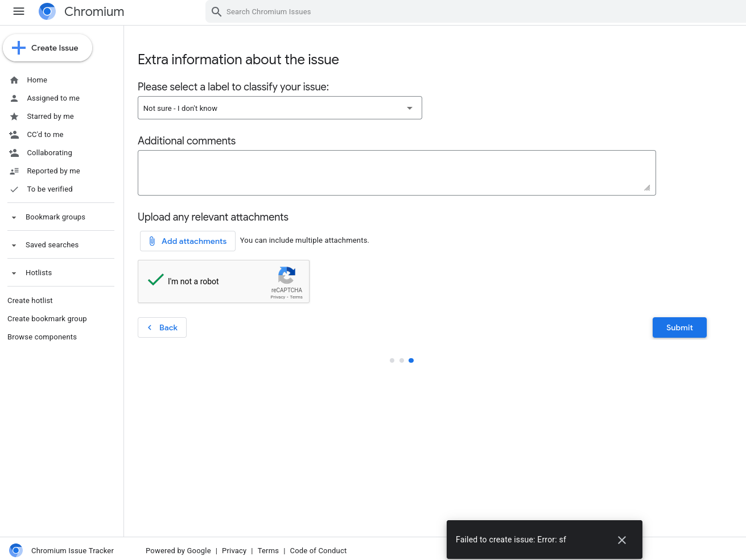
Task: Toggle the I'm not a robot checkbox
Action: [x=156, y=280]
